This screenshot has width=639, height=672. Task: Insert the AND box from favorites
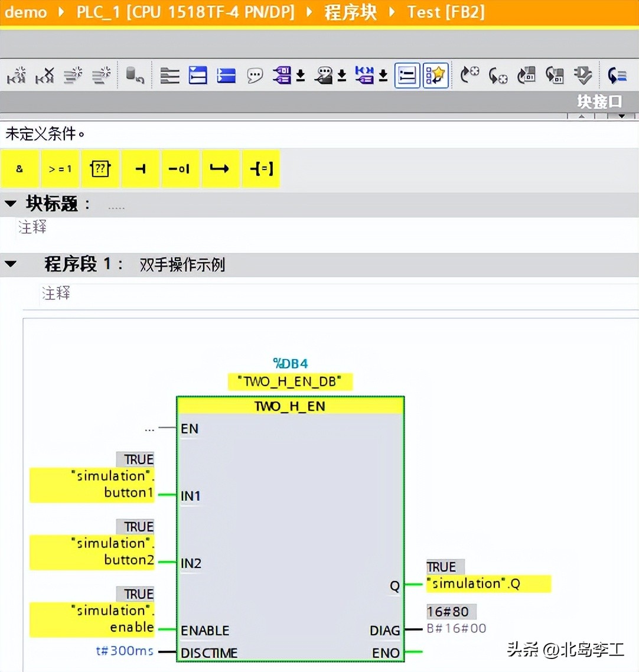[20, 168]
